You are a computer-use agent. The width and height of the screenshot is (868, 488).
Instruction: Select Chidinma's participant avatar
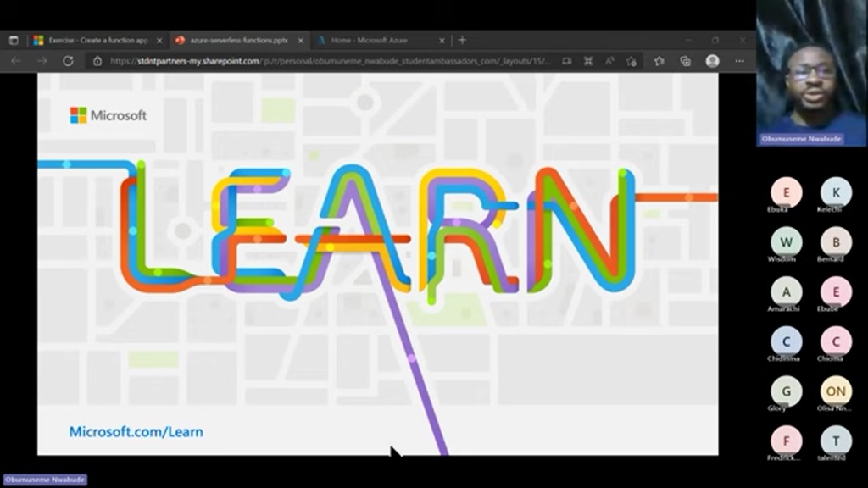click(x=786, y=341)
